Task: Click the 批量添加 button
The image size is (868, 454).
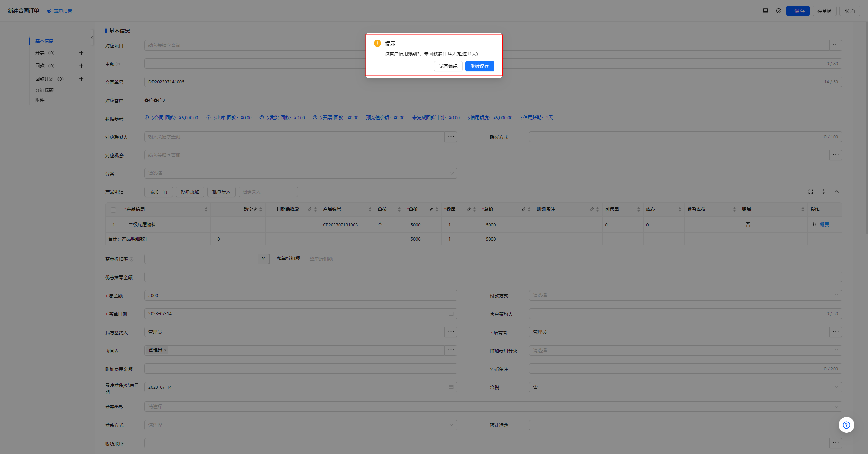Action: pyautogui.click(x=190, y=192)
